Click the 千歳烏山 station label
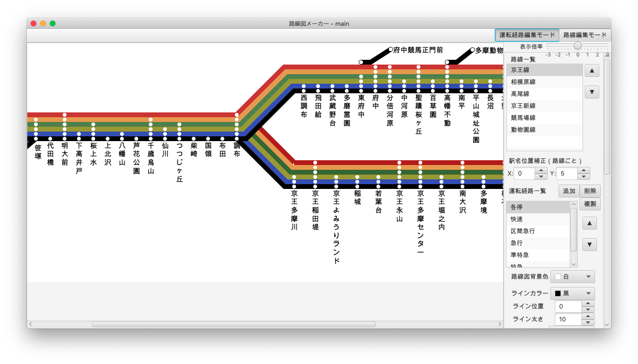638x364 pixels. click(x=151, y=158)
